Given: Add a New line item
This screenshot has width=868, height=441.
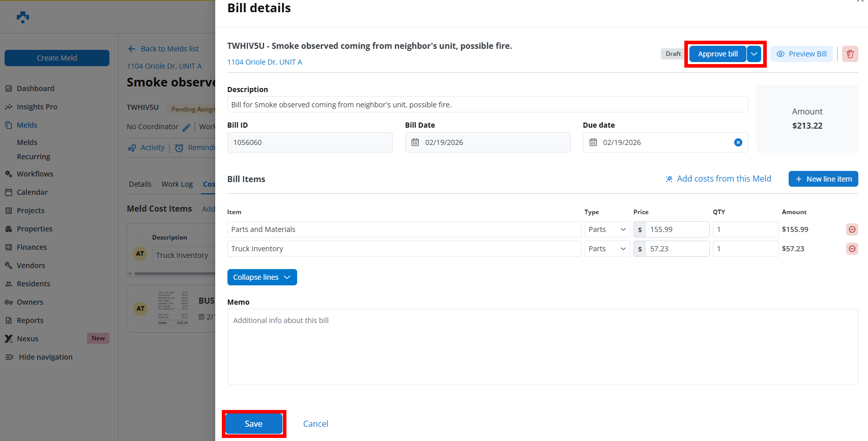Looking at the screenshot, I should [823, 179].
